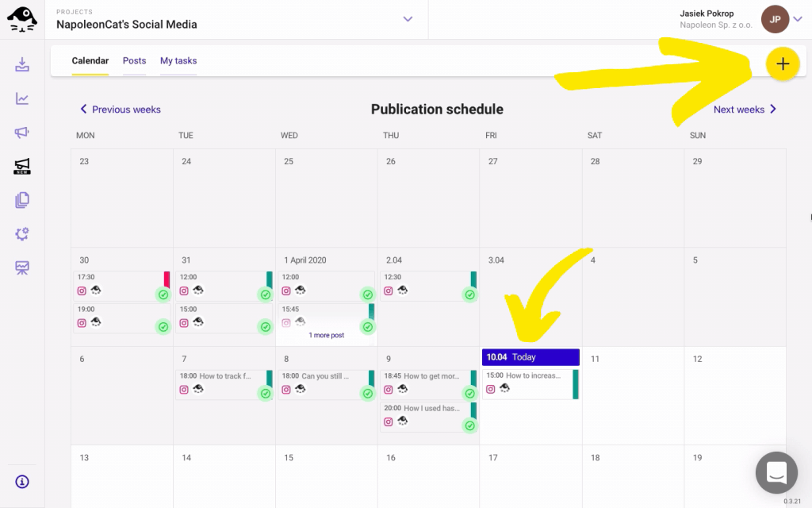Open the 18:45 "How to get mor..." post card
The width and height of the screenshot is (812, 508).
click(x=428, y=385)
